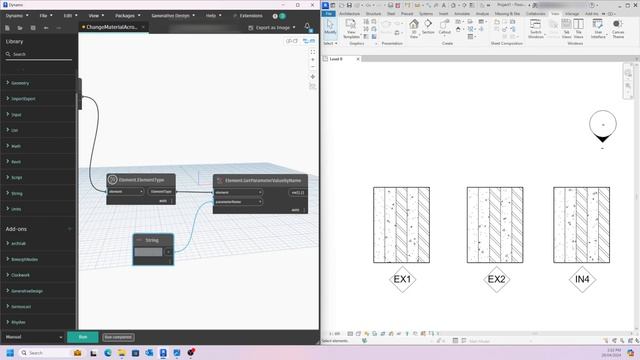Click the Zoom to fit icon on Dynamo canvas
Viewport: 640px width, 360px height.
tap(313, 52)
